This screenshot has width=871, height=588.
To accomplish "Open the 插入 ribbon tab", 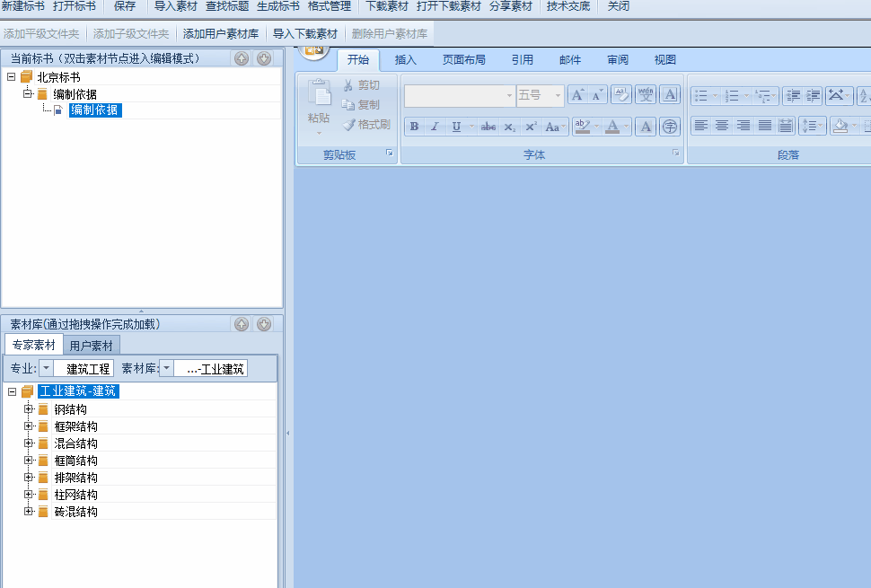I will [x=406, y=60].
